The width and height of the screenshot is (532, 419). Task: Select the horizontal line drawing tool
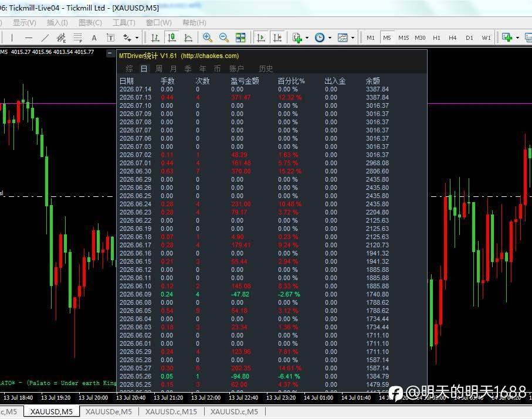click(x=29, y=38)
